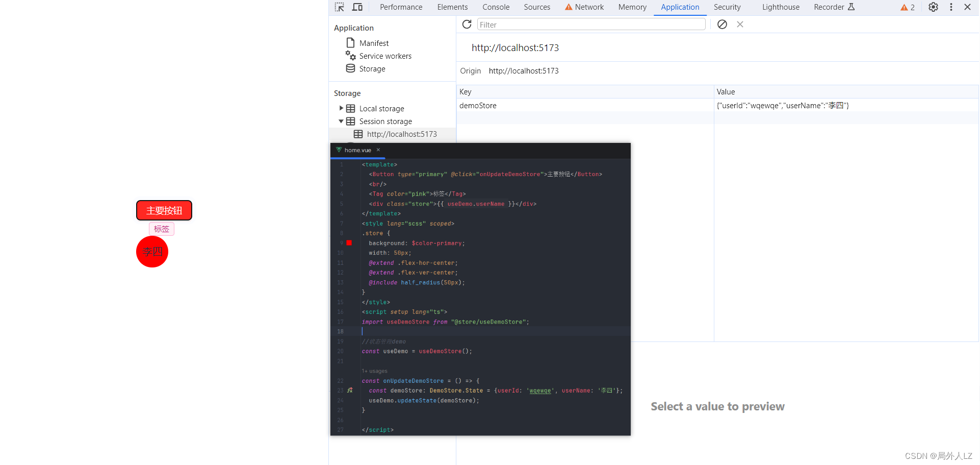Click the Manifest file icon
Viewport: 980px width, 465px height.
(x=350, y=43)
